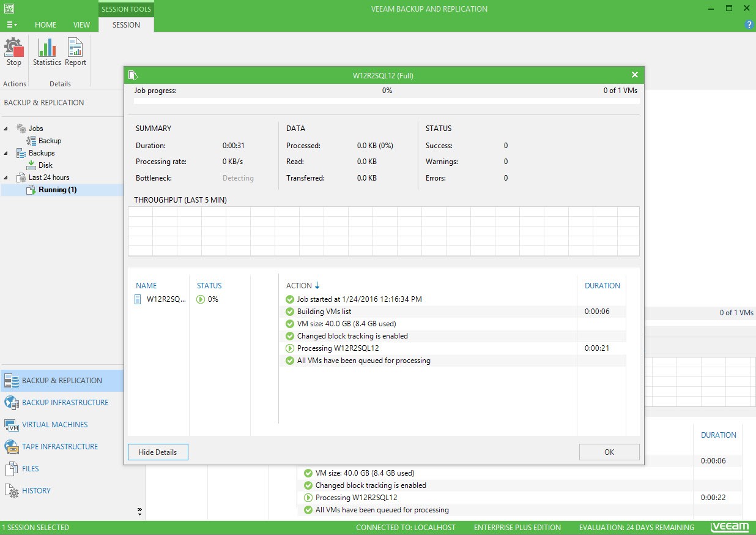This screenshot has width=756, height=535.
Task: Toggle sort arrow on ACTION column header
Action: (317, 286)
